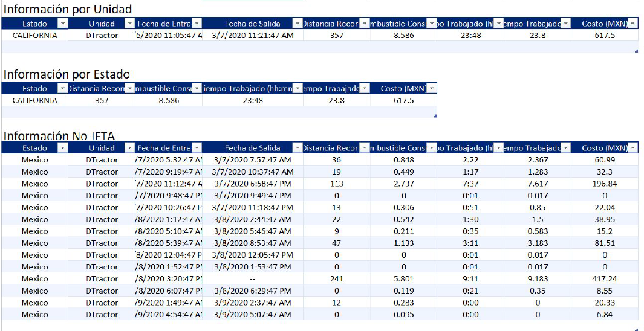Open decimal Tiempo Trabajado filter in Información por Unidad

(x=565, y=24)
